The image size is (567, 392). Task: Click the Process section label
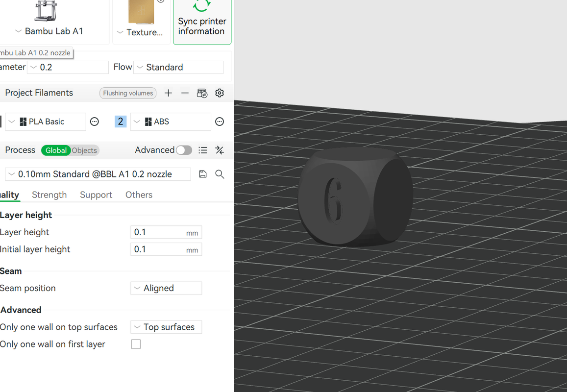coord(20,150)
